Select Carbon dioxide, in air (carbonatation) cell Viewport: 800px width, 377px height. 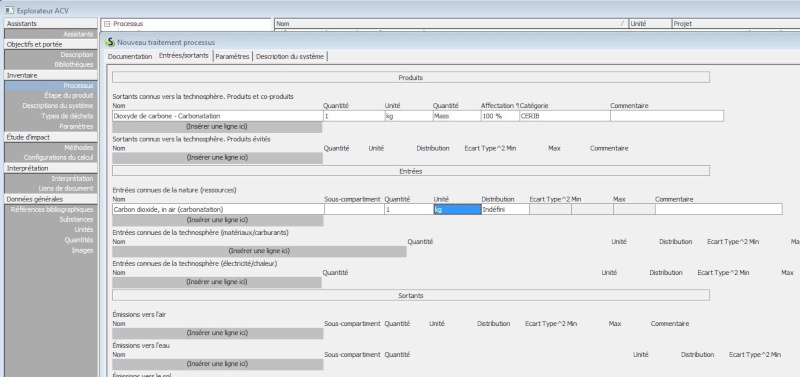coord(218,209)
